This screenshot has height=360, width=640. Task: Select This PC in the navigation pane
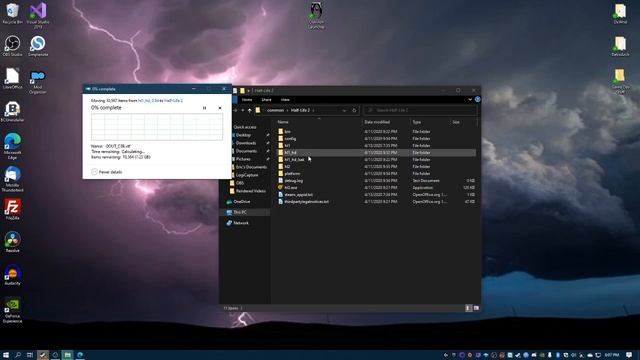(240, 212)
